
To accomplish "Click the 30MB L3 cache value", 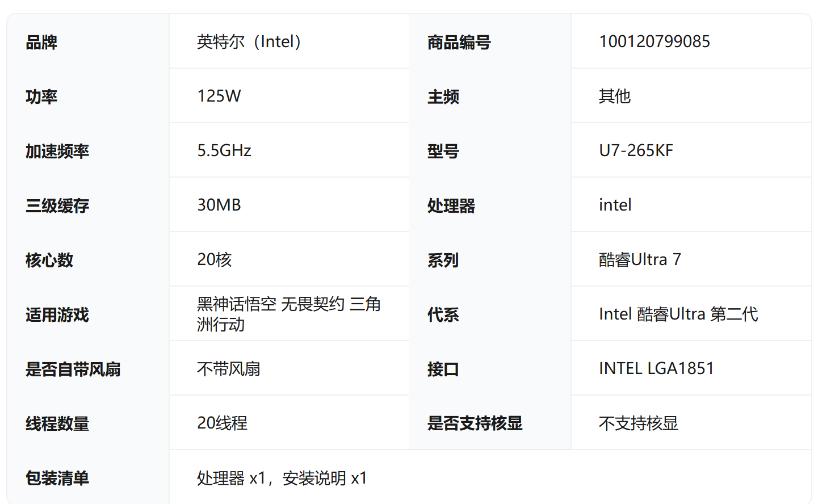I will coord(219,205).
